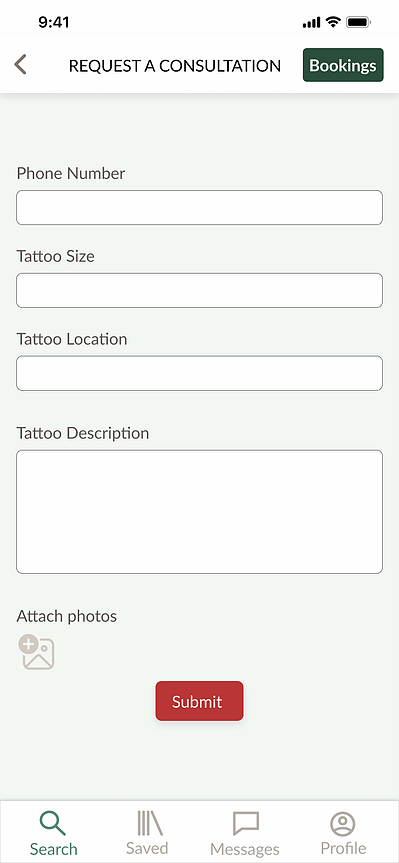Focus the Tattoo Size field
Image resolution: width=399 pixels, height=863 pixels.
point(199,290)
